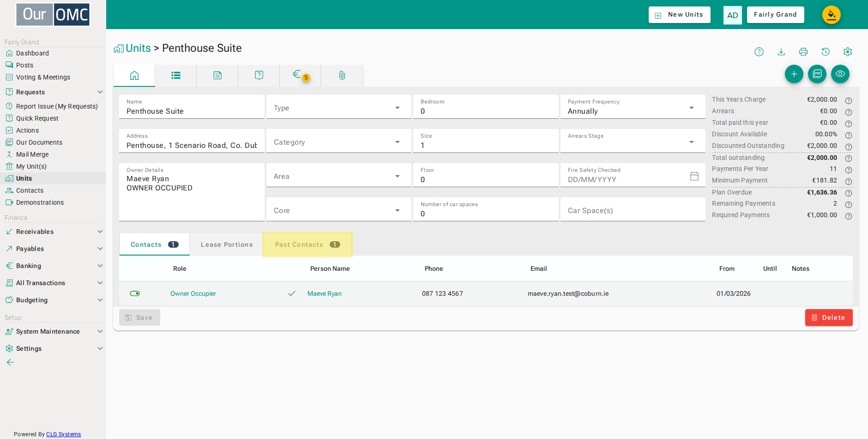Screen dimensions: 868x439
Task: Click the Units breadcrumb link
Action: [x=139, y=48]
